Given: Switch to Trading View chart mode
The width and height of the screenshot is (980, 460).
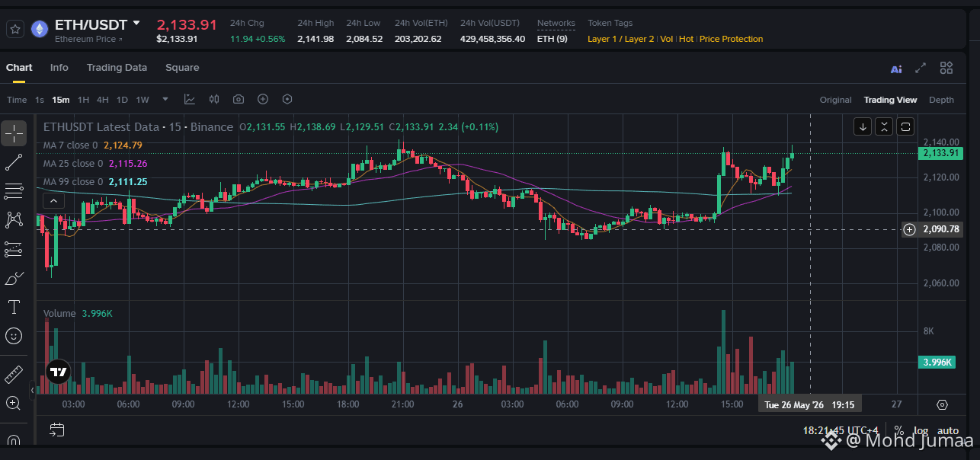Looking at the screenshot, I should pos(890,100).
